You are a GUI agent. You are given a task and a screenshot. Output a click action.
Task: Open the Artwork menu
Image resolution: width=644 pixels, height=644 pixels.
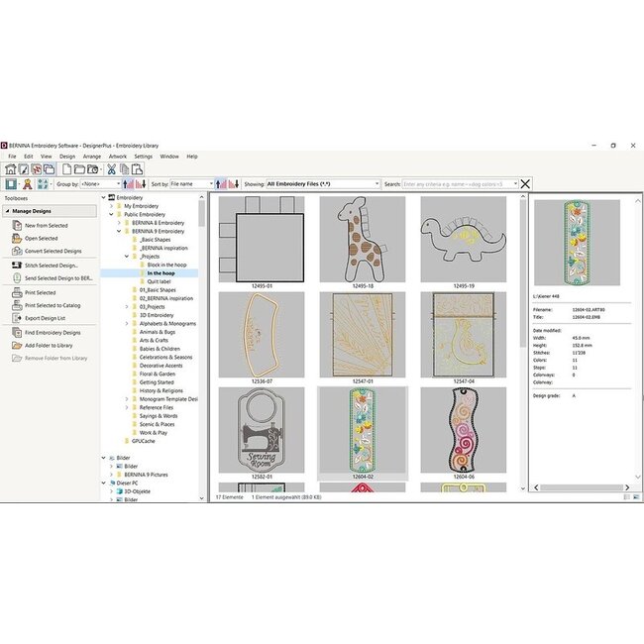pos(118,157)
